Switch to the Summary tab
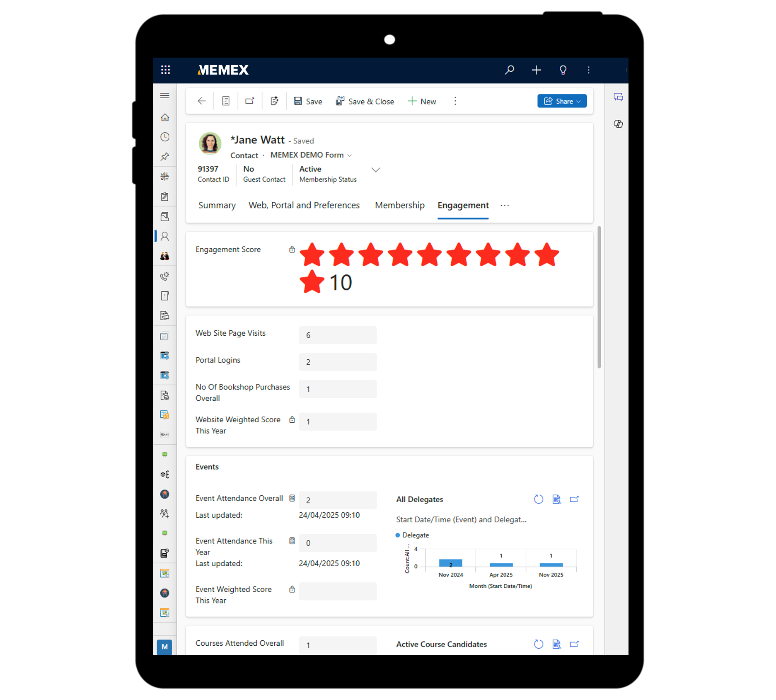Viewport: 776px width, 700px height. 217,205
